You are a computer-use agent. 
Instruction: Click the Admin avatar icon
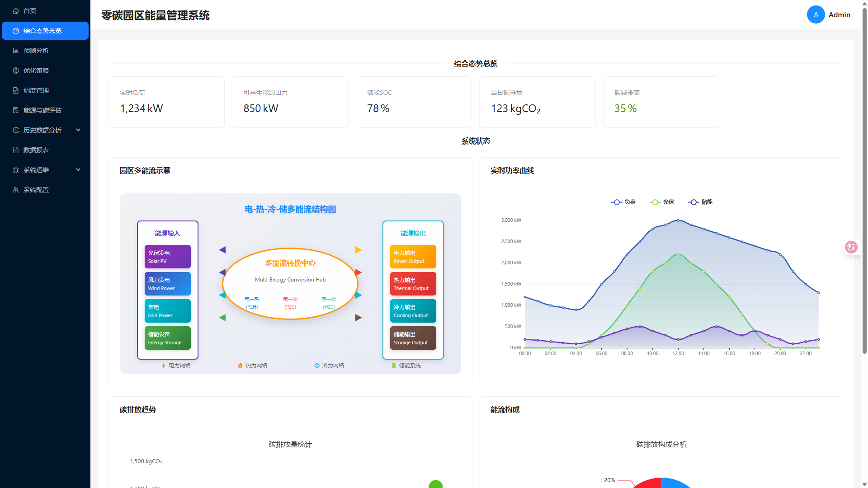click(x=816, y=14)
